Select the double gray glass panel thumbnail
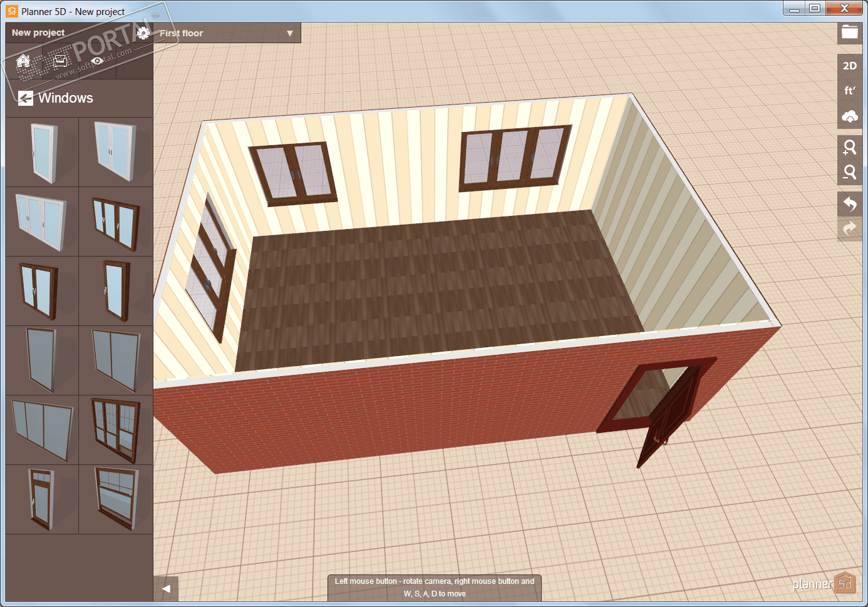Screen dimensions: 868x607 click(116, 360)
